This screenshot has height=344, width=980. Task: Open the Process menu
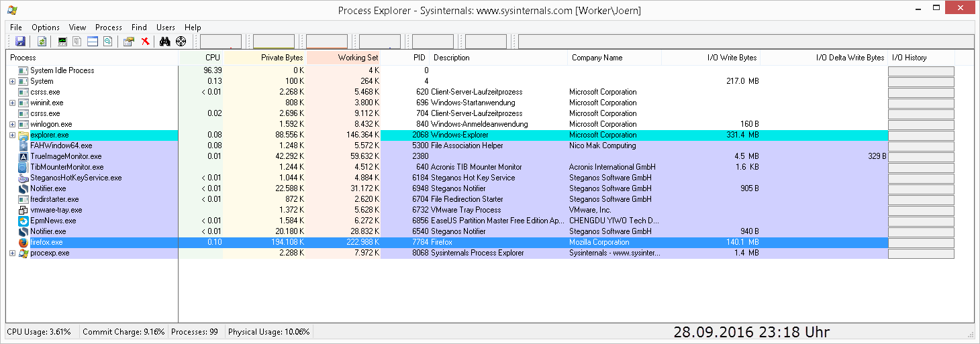[x=108, y=27]
